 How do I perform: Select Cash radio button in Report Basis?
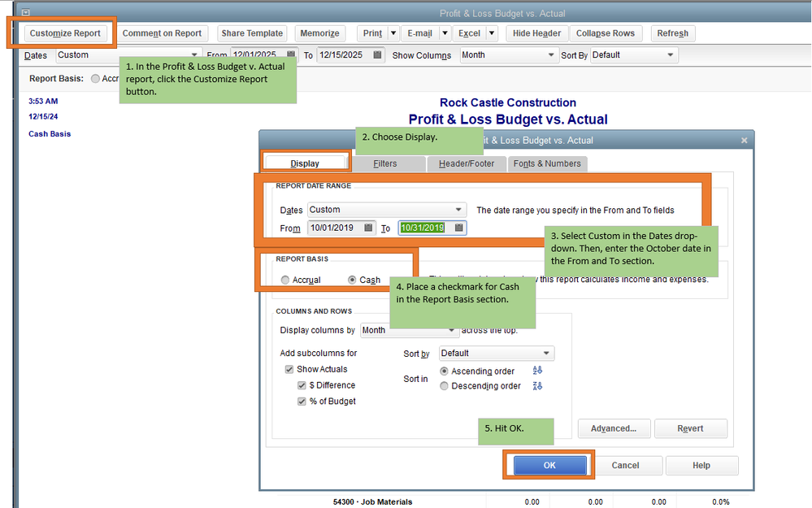point(352,280)
